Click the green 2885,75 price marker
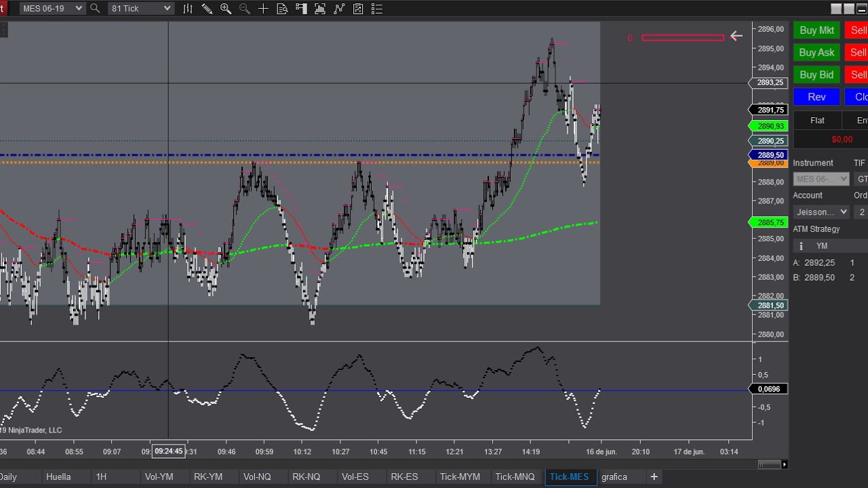Image resolution: width=868 pixels, height=488 pixels. (770, 222)
